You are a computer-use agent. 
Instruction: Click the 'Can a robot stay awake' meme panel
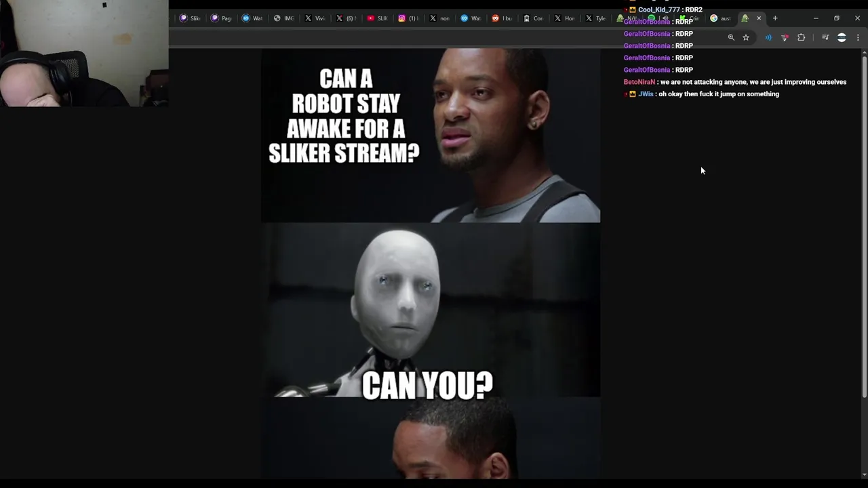coord(431,135)
